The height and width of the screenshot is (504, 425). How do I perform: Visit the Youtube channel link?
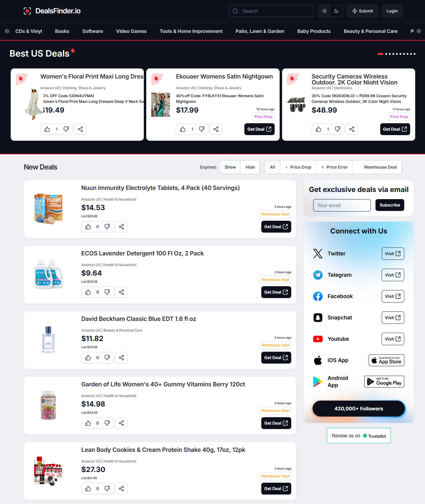pyautogui.click(x=393, y=339)
